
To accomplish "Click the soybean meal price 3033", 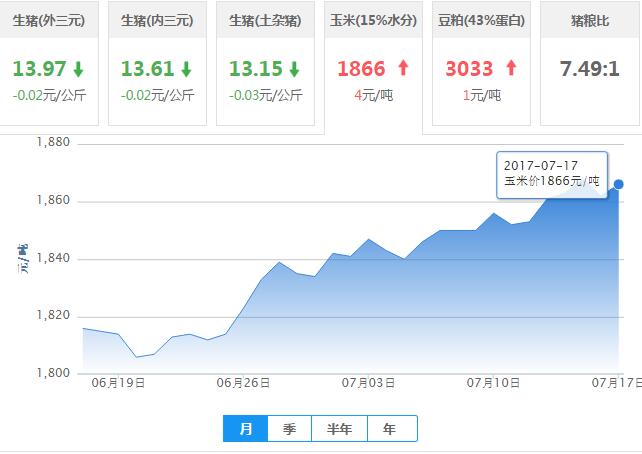I will pos(469,68).
